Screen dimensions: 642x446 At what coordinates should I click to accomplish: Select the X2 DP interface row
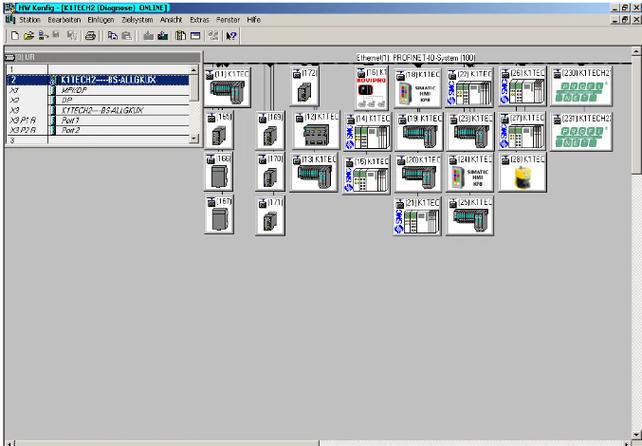98,100
